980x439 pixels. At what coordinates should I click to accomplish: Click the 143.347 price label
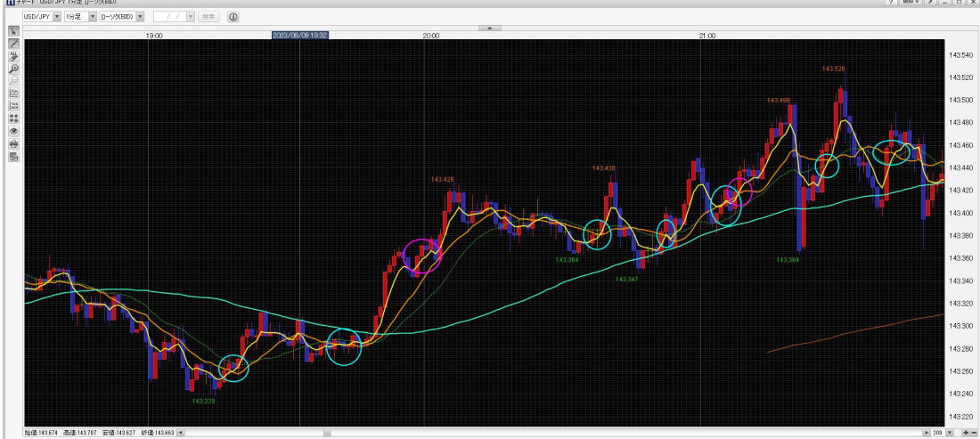coord(626,279)
